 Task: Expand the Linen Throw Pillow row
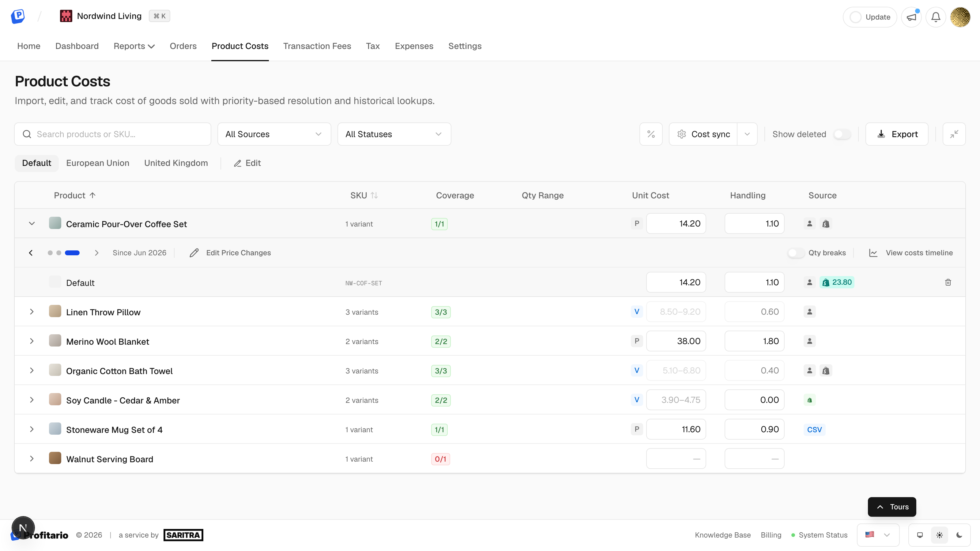tap(32, 312)
